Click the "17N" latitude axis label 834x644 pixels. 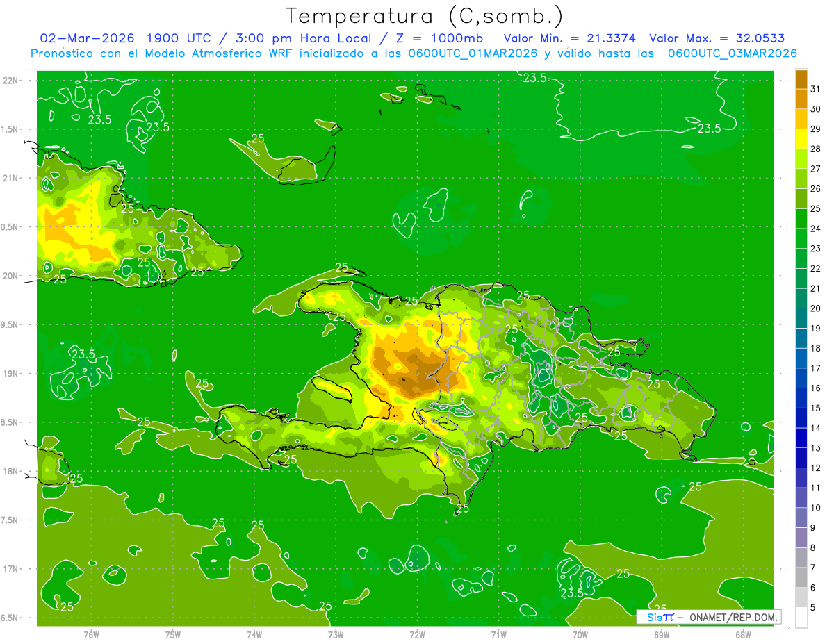point(11,569)
